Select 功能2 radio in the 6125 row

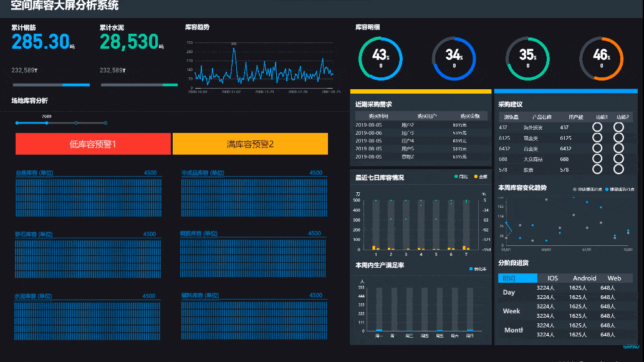[x=618, y=138]
